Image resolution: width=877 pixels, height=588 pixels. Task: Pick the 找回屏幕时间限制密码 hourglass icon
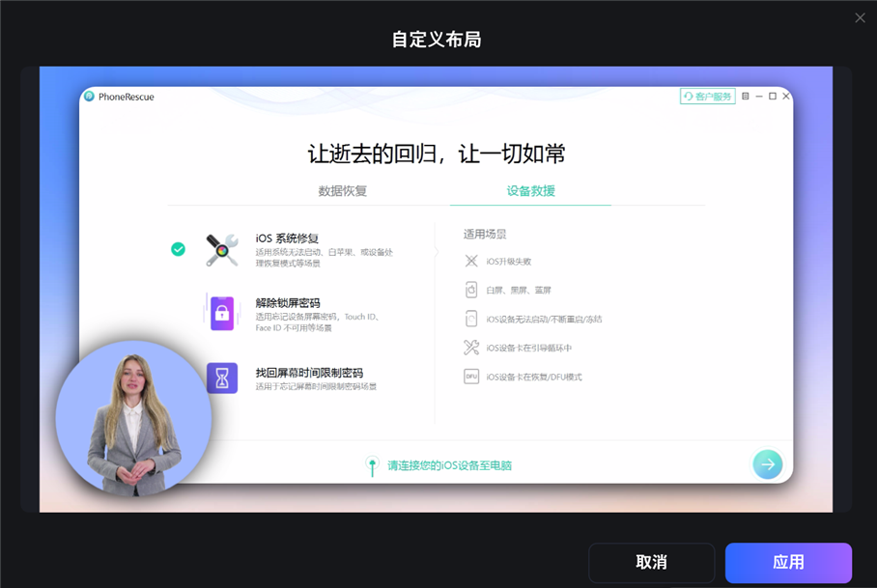tap(222, 378)
